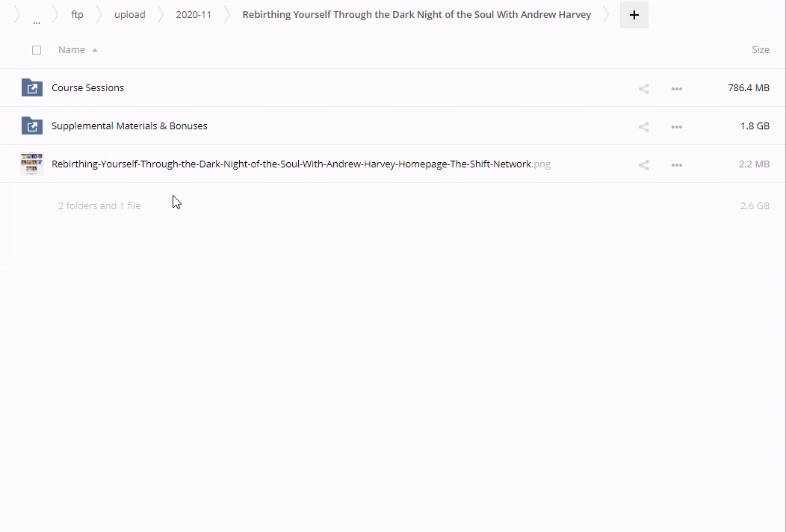Toggle the Name column sort arrow
This screenshot has height=532, width=786.
(95, 50)
